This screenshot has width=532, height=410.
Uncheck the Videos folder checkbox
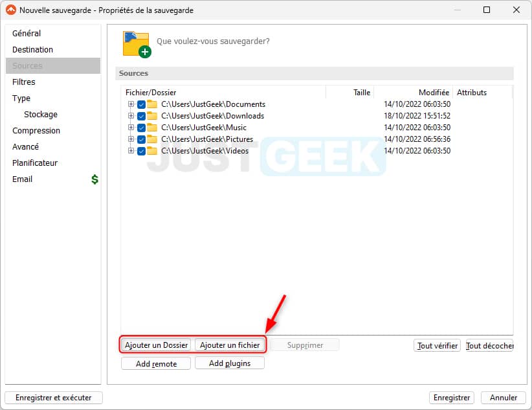142,151
